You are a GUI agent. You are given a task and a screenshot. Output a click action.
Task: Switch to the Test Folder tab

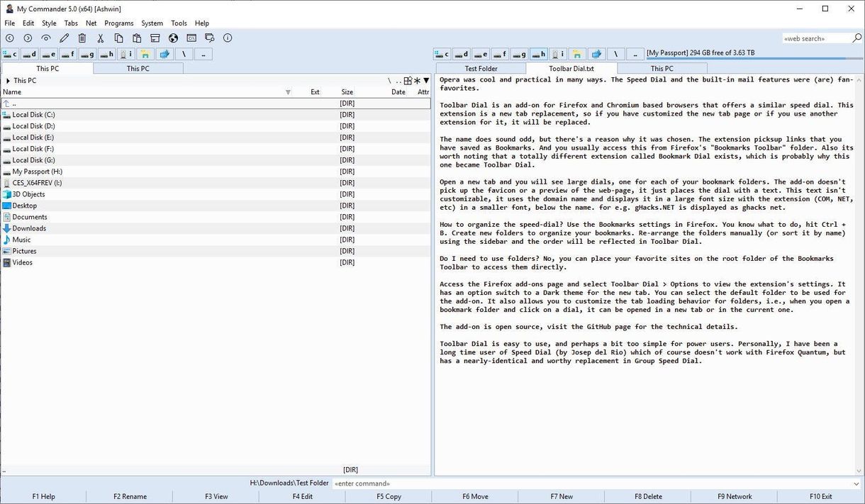click(x=481, y=69)
